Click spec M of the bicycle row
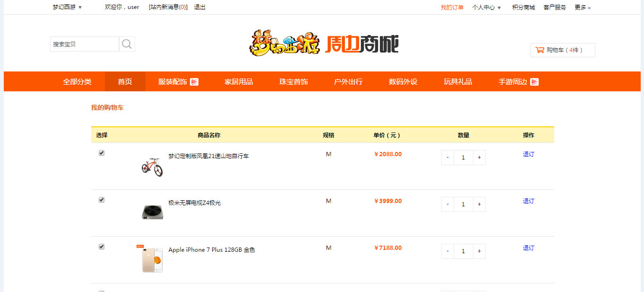This screenshot has width=644, height=292. click(329, 154)
